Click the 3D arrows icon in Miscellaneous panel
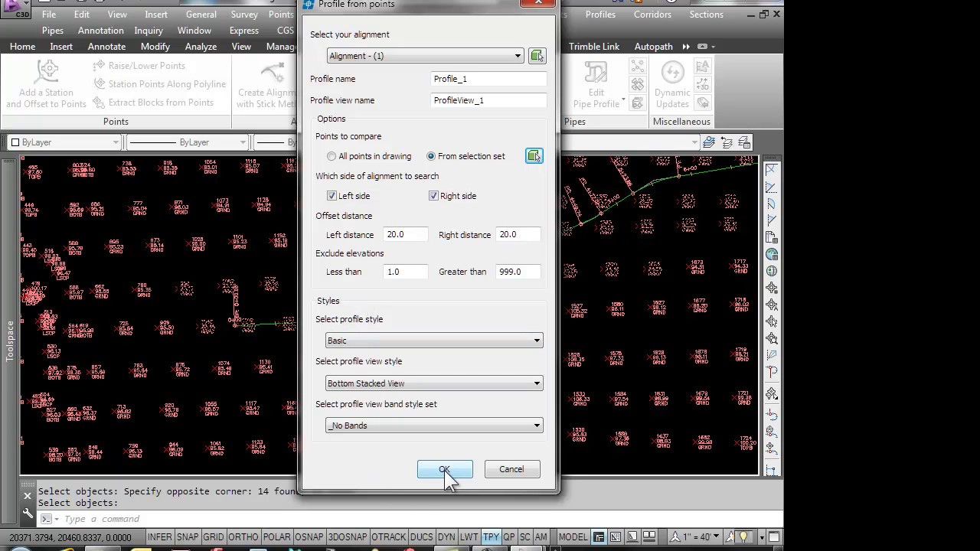 [702, 84]
